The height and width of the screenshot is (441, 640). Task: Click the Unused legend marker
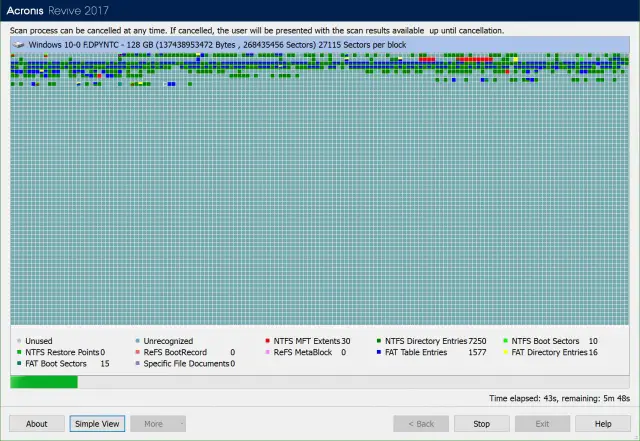pyautogui.click(x=19, y=341)
